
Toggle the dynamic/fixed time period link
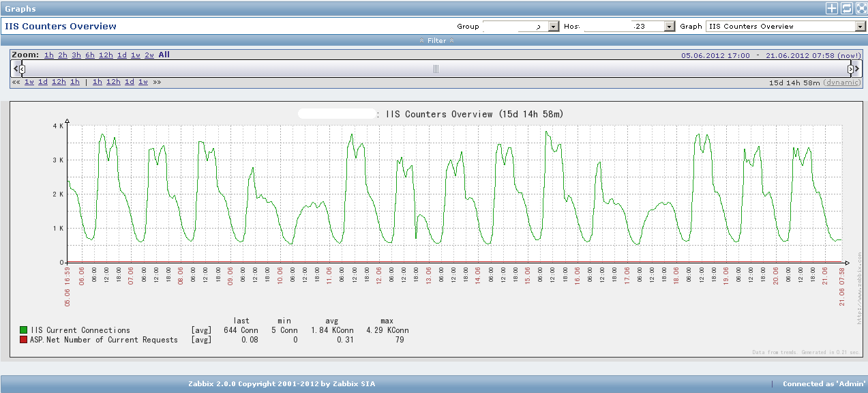pos(842,83)
